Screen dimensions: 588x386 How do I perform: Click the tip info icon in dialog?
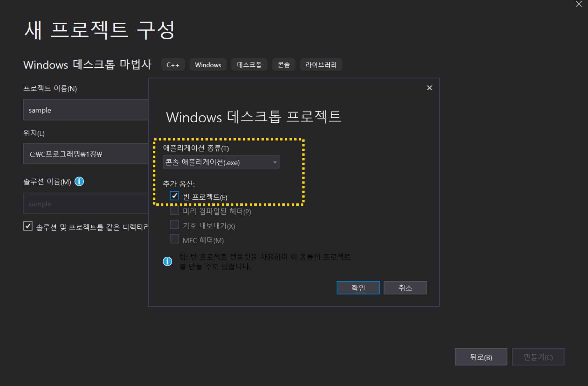click(x=167, y=261)
